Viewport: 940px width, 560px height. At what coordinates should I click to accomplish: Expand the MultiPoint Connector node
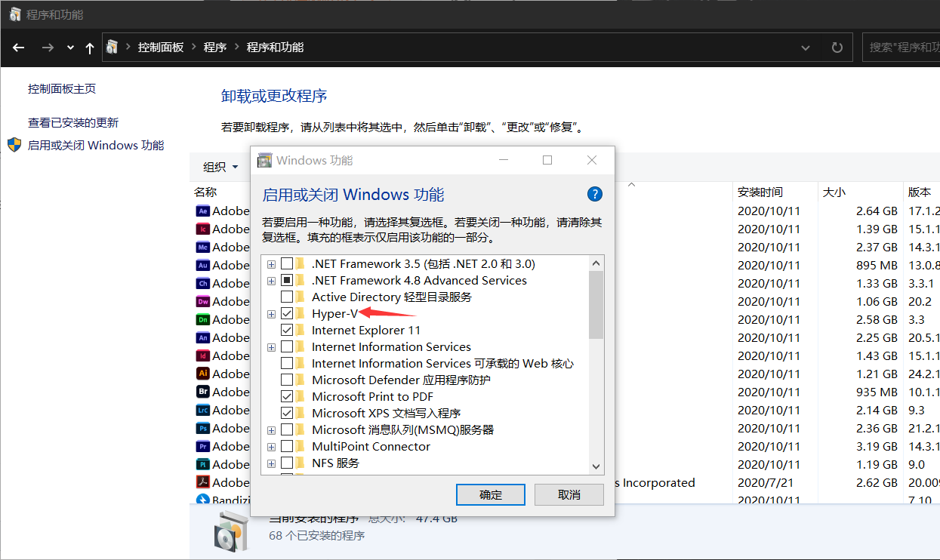click(271, 447)
